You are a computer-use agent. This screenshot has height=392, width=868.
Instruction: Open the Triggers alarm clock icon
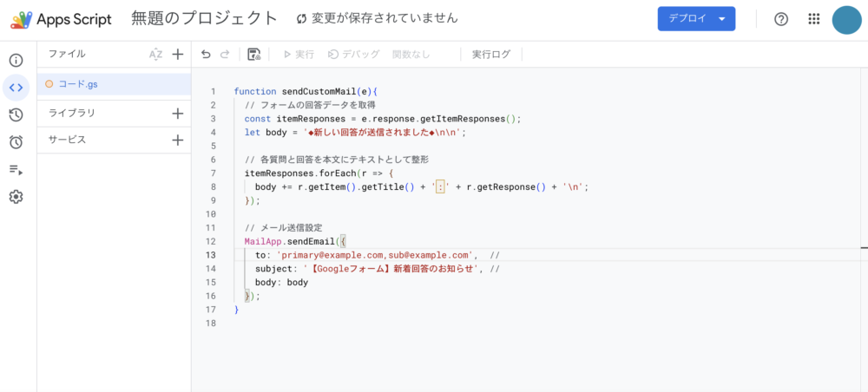16,142
